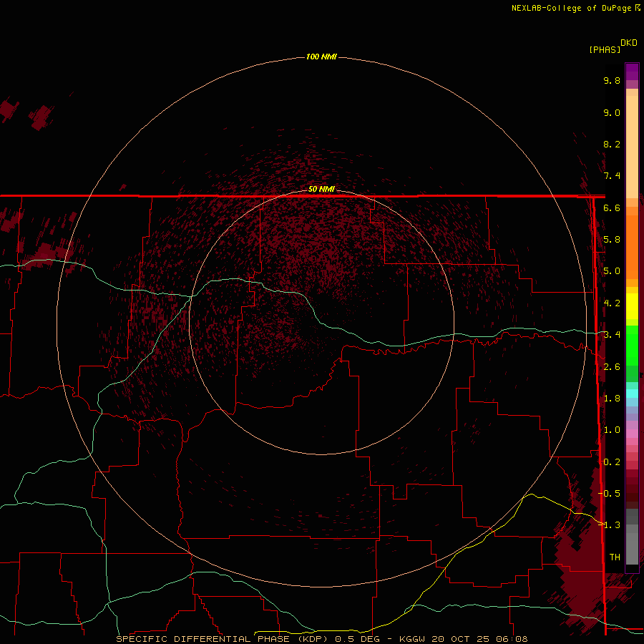
Task: Click the bright green band of the color bar
Action: [x=632, y=346]
